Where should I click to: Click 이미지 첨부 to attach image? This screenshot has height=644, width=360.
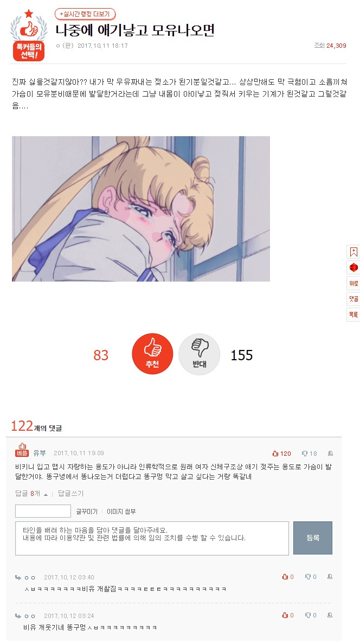pyautogui.click(x=121, y=511)
